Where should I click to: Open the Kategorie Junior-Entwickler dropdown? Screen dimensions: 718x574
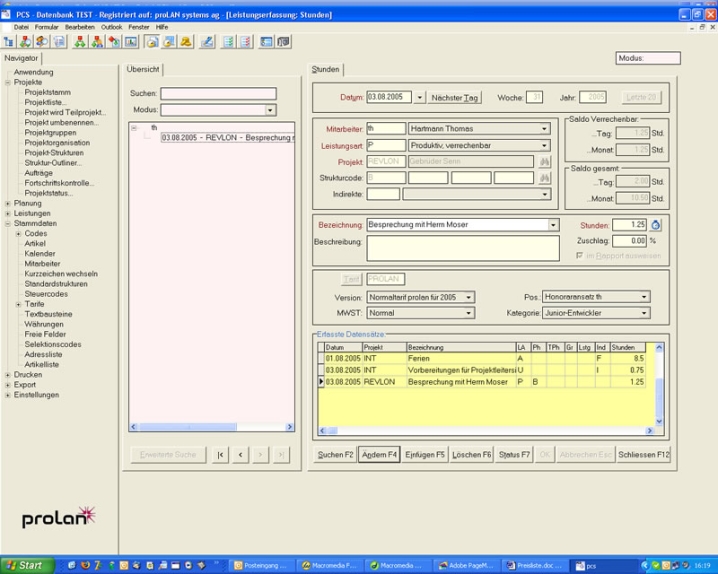[x=644, y=313]
